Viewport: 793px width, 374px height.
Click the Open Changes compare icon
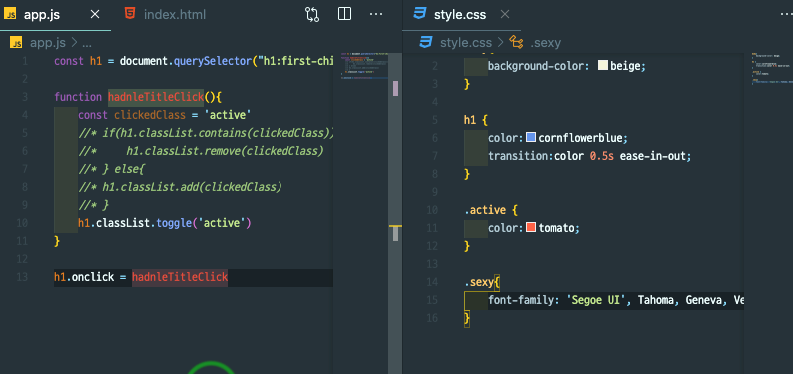tap(312, 15)
